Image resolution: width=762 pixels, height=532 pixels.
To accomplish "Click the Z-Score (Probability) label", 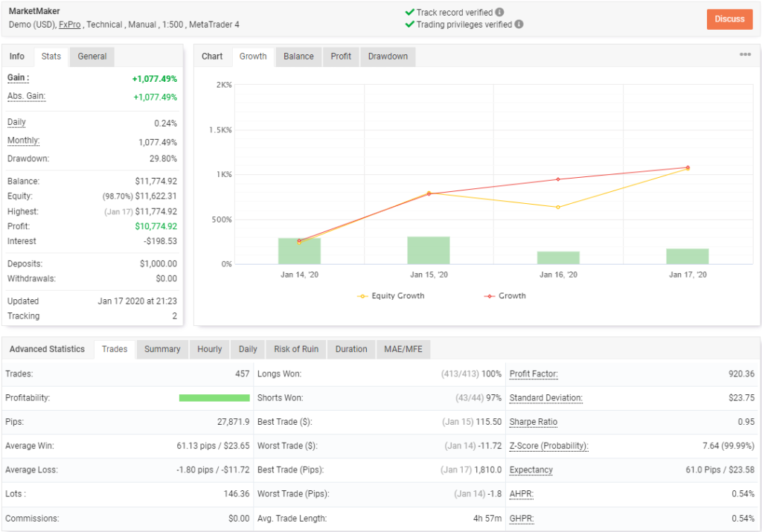I will click(548, 446).
